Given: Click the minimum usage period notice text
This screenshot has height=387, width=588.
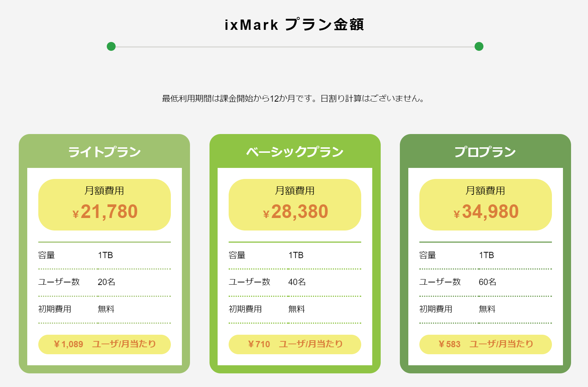Looking at the screenshot, I should pyautogui.click(x=293, y=99).
